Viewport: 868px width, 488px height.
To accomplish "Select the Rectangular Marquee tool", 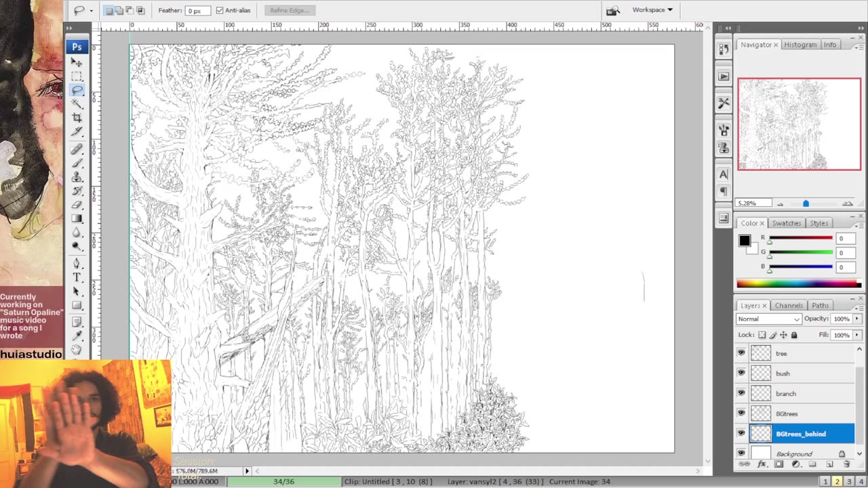I will 77,76.
